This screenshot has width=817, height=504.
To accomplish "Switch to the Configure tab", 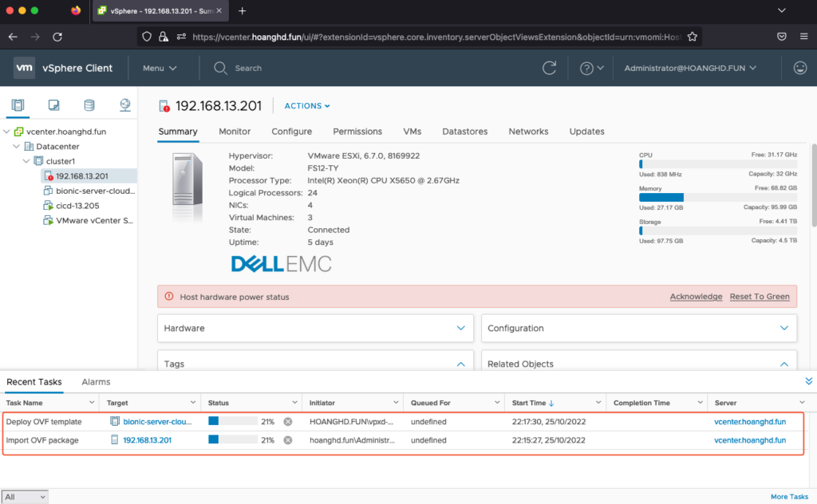I will point(292,132).
